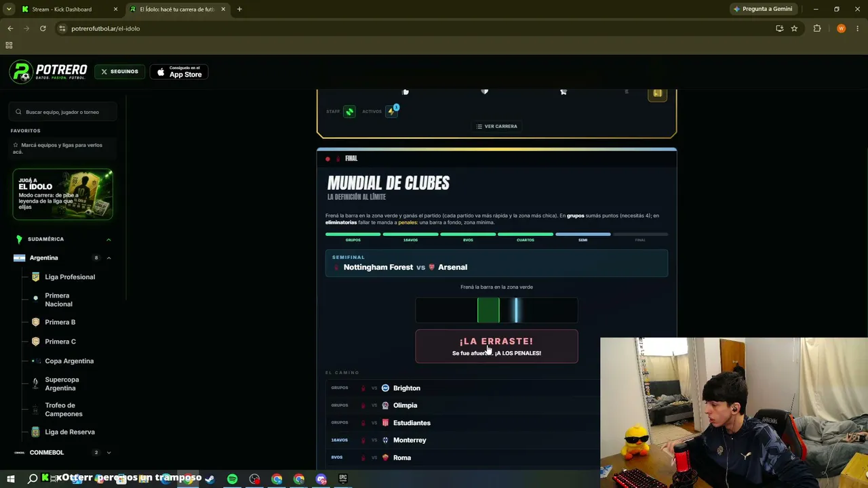Viewport: 868px width, 488px height.
Task: Click the Ver Carrera button
Action: pyautogui.click(x=496, y=126)
